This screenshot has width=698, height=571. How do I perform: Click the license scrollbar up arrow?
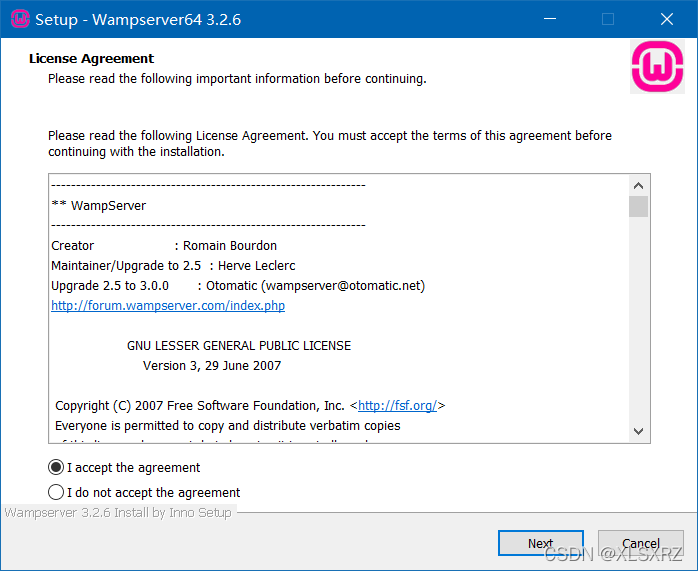tap(638, 186)
